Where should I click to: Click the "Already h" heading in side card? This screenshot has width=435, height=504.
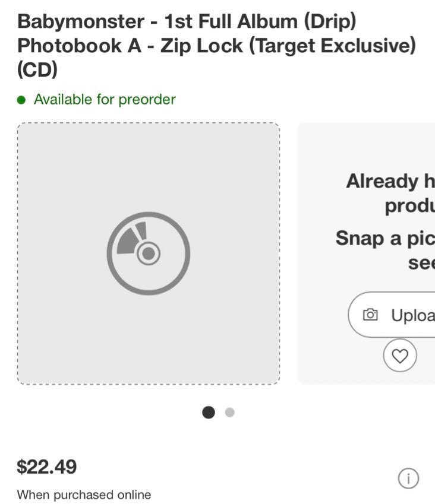coord(390,181)
